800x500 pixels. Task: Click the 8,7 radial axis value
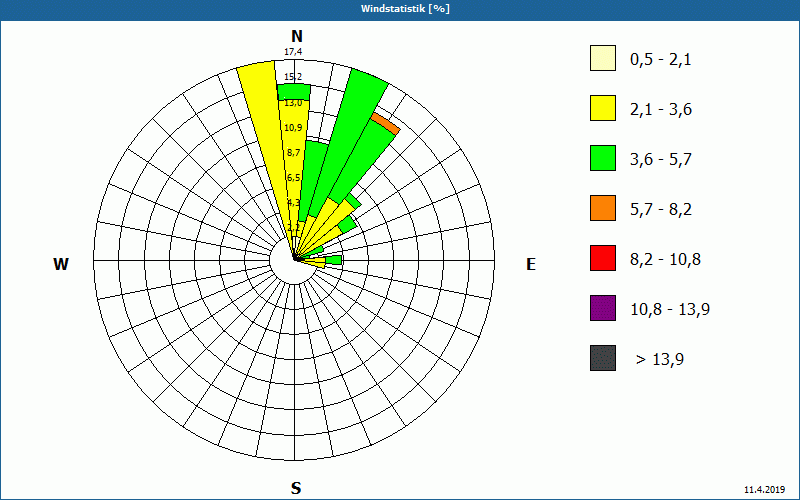(293, 153)
